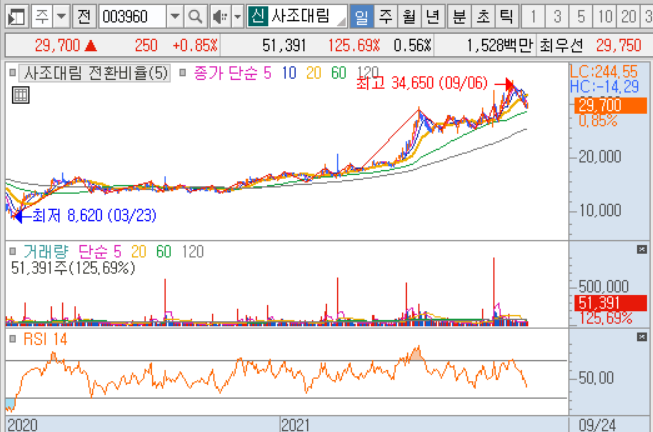Click the 2021 year label on time axis
The width and height of the screenshot is (653, 432).
click(295, 425)
